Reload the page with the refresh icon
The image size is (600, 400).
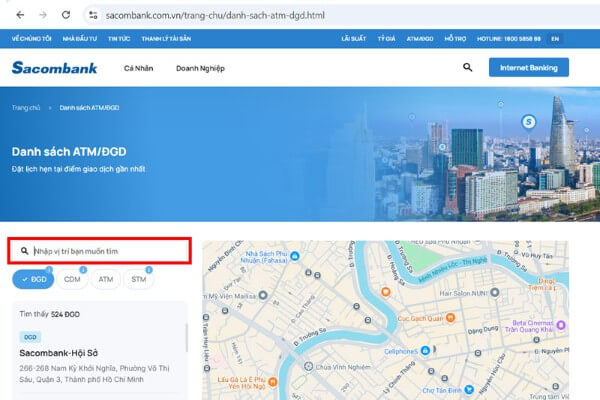point(66,15)
